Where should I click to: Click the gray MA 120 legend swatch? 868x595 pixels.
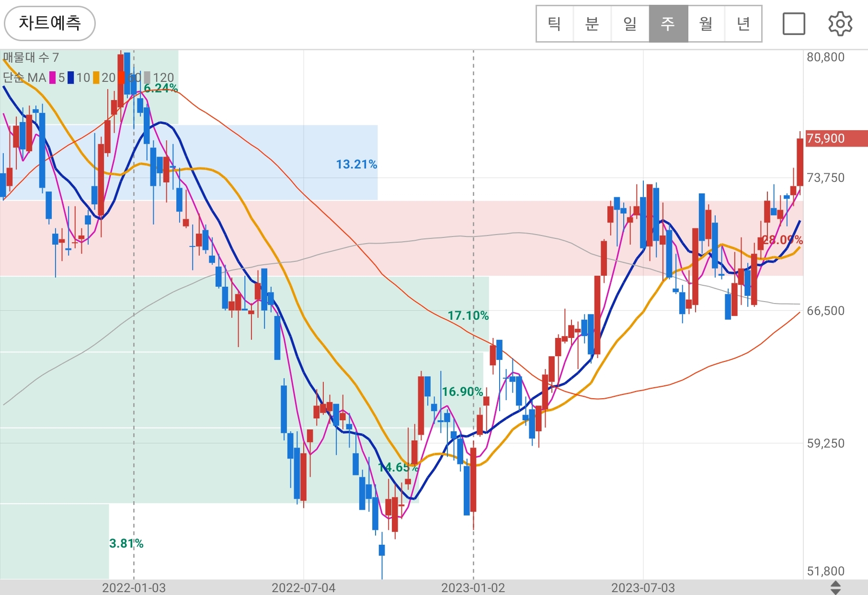pos(148,78)
